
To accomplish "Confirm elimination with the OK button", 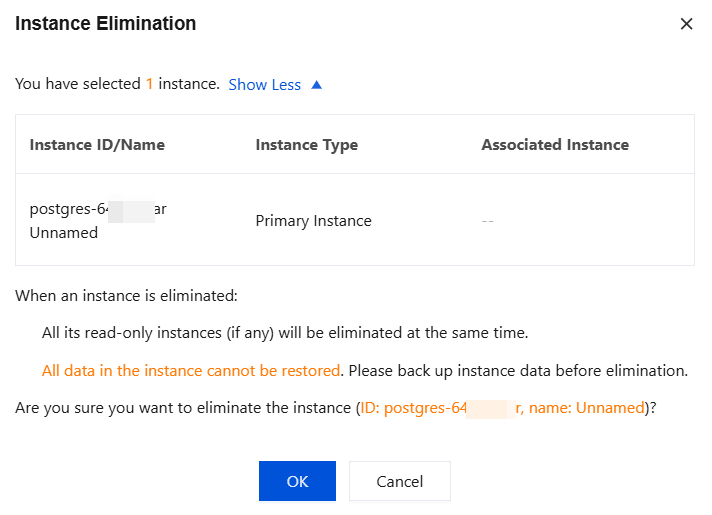I will click(x=297, y=481).
